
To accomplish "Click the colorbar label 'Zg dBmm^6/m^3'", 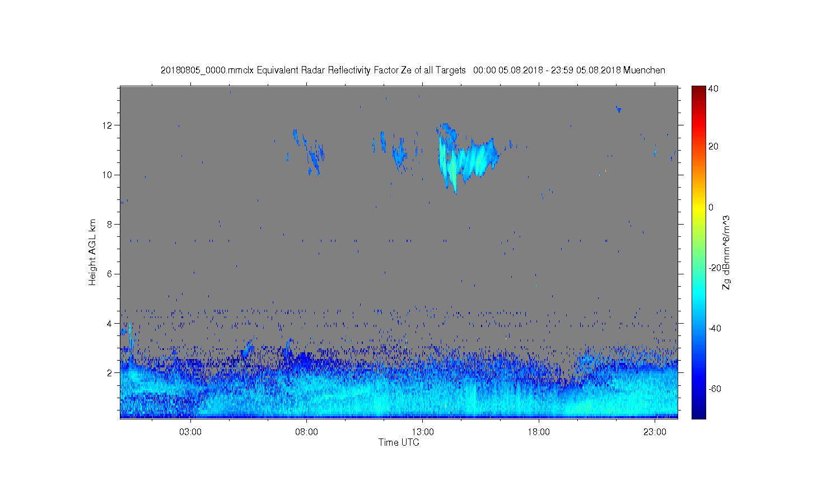I will coord(726,253).
